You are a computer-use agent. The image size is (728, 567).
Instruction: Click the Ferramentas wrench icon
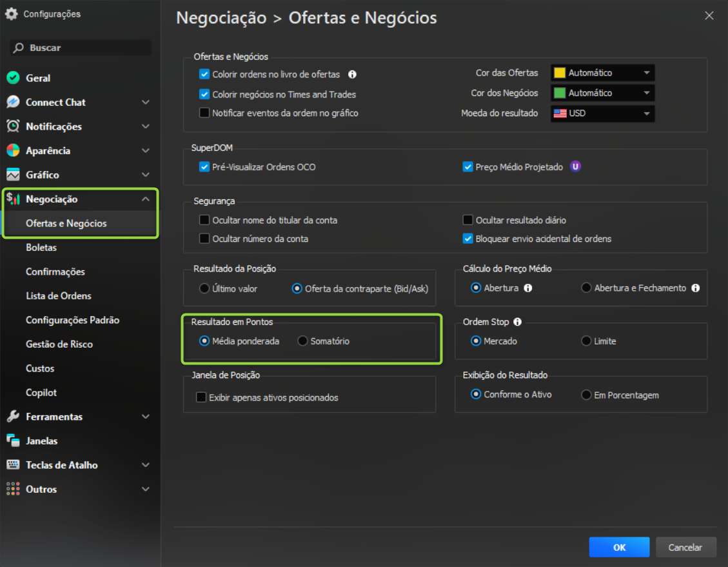[x=13, y=417]
